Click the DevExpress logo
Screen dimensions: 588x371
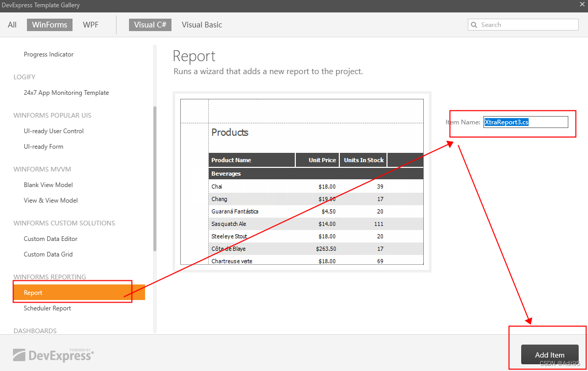[53, 355]
